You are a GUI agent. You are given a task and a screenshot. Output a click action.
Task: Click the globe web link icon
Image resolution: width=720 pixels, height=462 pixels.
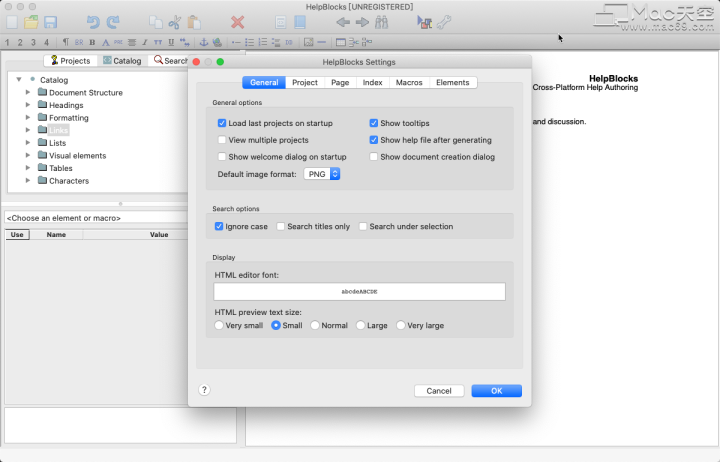click(217, 42)
